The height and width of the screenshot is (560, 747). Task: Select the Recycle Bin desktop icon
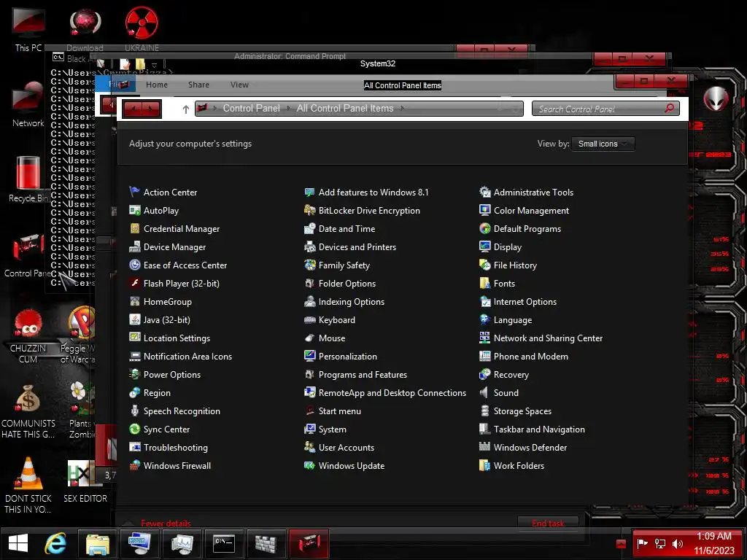coord(28,179)
